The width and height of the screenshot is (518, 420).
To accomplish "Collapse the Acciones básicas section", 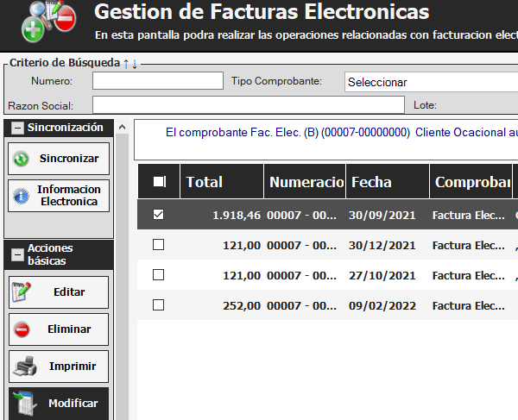I will [17, 254].
